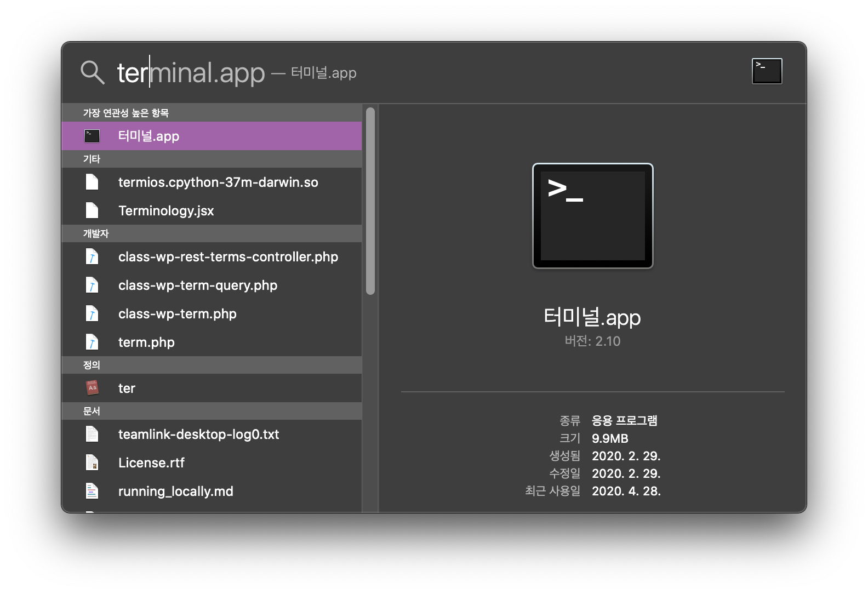The width and height of the screenshot is (868, 594).
Task: Click the 개발자 section header
Action: click(x=212, y=233)
